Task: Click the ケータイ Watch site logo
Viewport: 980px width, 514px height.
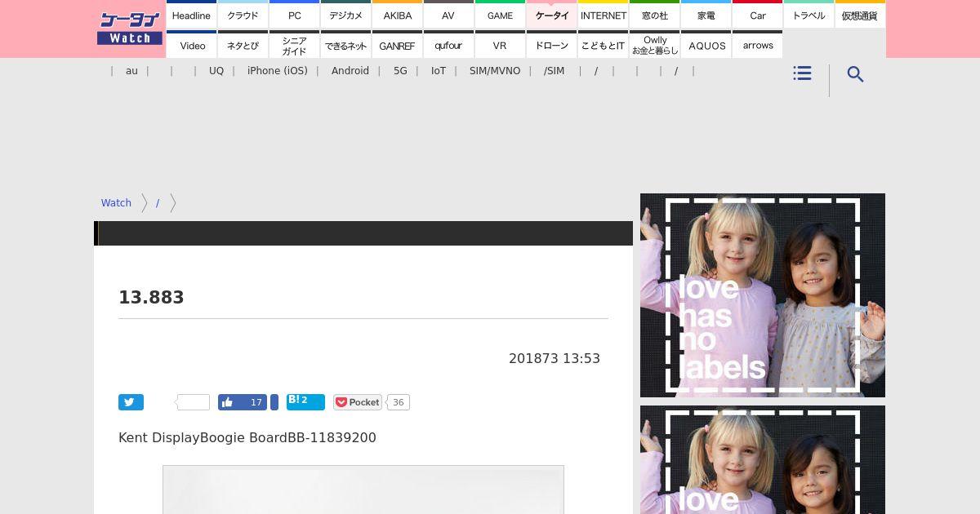Action: 130,29
